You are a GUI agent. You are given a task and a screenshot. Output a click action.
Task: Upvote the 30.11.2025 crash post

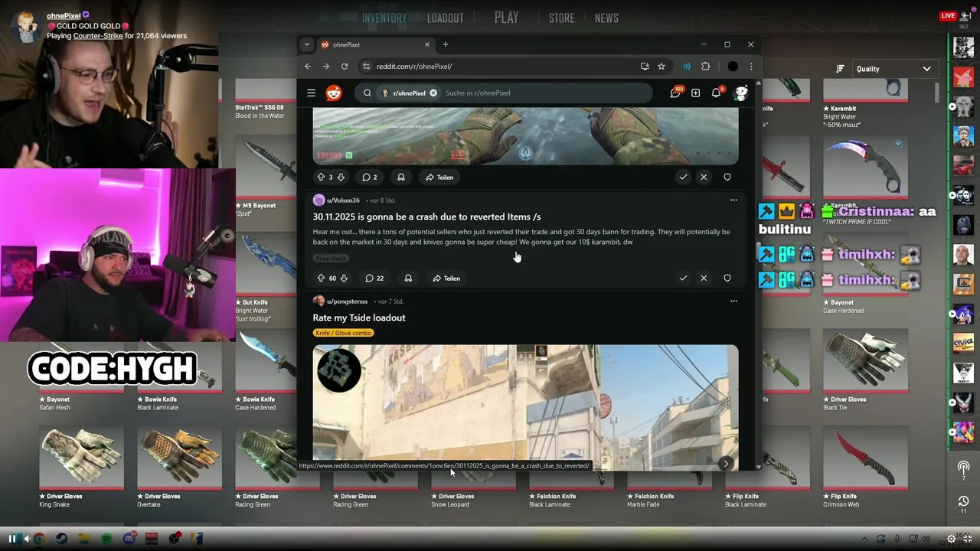(321, 278)
